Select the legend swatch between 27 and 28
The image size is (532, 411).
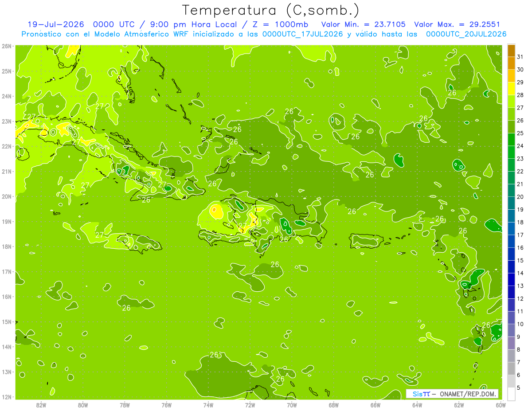tap(511, 101)
